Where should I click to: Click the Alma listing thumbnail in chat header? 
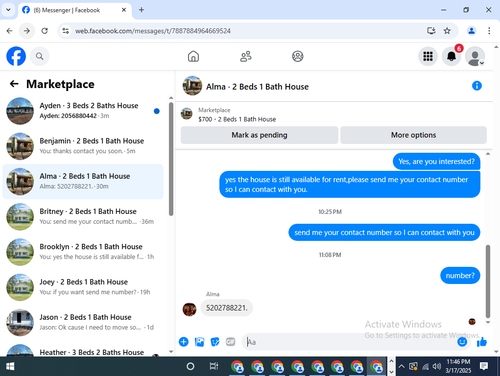192,86
